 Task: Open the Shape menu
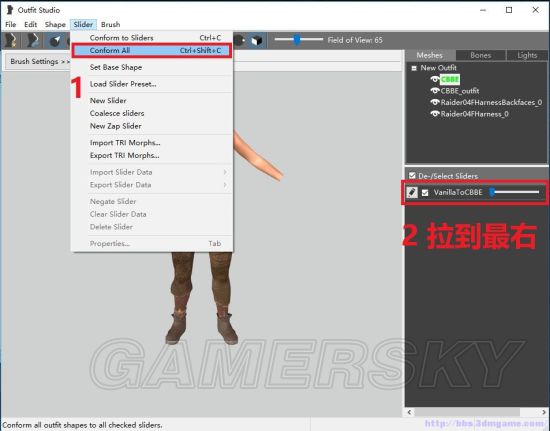pyautogui.click(x=55, y=24)
